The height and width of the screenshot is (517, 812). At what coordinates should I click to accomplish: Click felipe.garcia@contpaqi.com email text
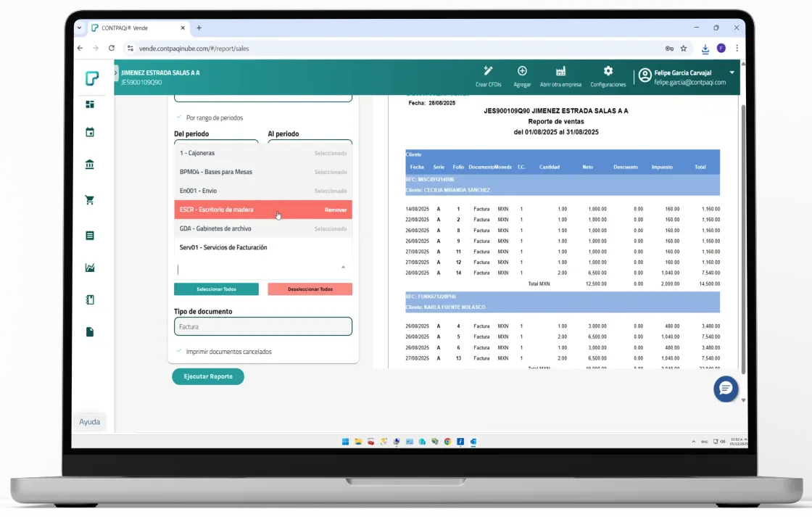pos(689,83)
